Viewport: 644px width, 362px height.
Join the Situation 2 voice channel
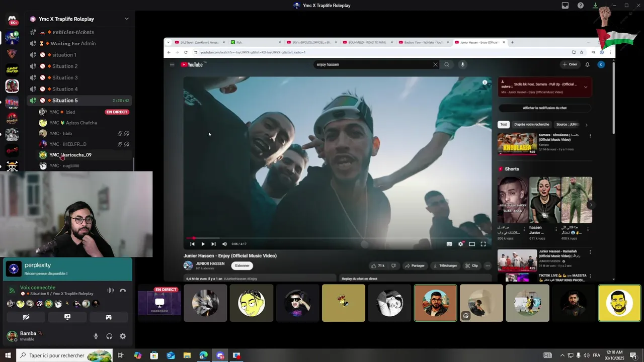80,66
